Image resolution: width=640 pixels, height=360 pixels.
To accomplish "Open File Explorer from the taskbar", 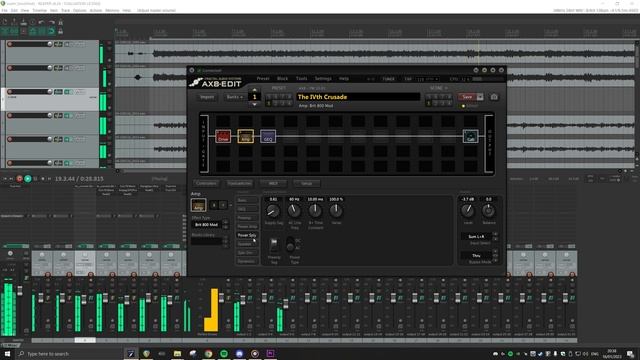I will tap(177, 353).
